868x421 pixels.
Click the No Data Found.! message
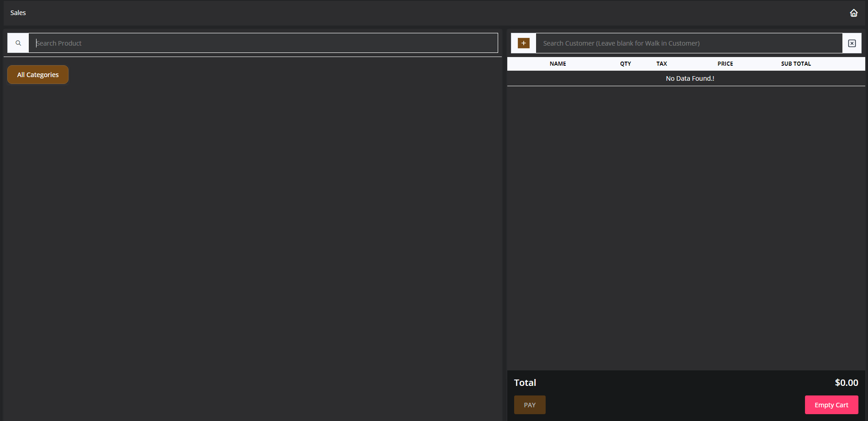click(x=690, y=78)
